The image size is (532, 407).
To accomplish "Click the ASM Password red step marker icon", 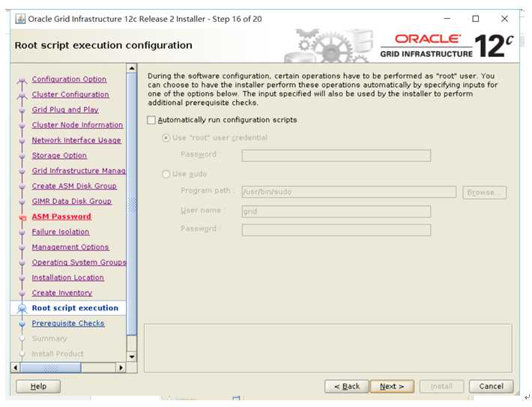I will (22, 218).
